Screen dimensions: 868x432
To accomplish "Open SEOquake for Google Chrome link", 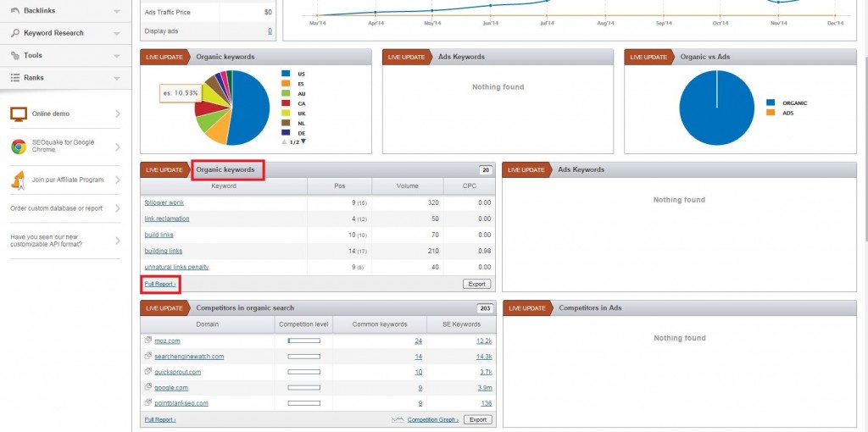I will click(63, 146).
